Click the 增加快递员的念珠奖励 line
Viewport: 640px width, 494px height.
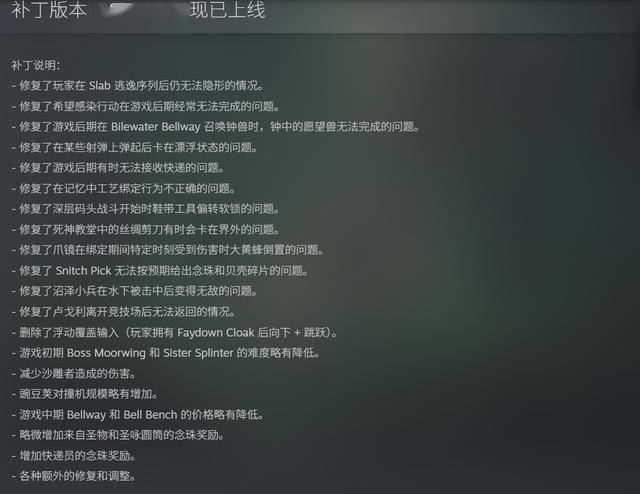(74, 455)
